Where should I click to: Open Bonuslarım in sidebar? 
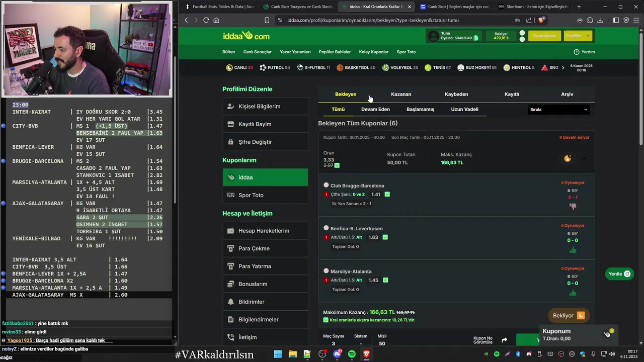[265, 284]
